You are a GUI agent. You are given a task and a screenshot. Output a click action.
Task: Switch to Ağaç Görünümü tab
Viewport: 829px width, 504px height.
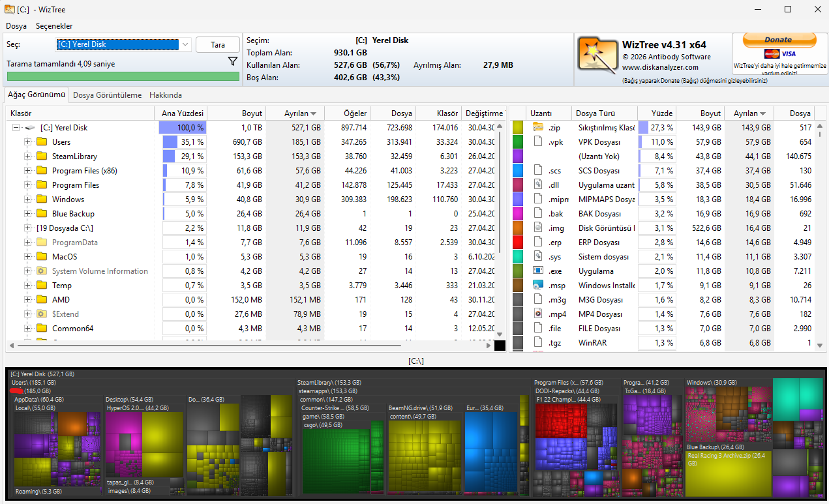(x=37, y=95)
